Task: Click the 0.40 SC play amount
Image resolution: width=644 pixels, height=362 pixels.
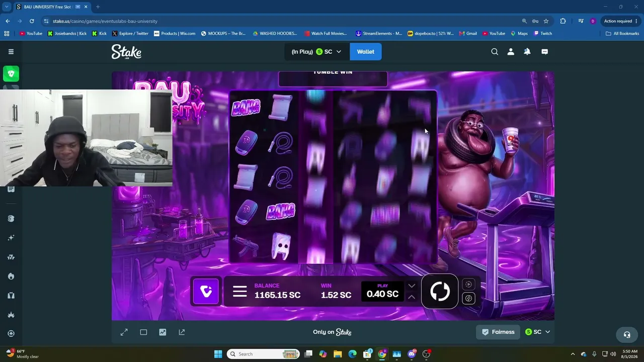Action: [382, 292]
